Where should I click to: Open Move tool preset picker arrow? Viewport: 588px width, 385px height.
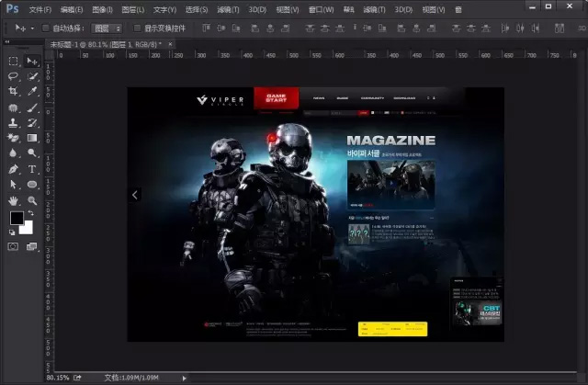coord(32,28)
